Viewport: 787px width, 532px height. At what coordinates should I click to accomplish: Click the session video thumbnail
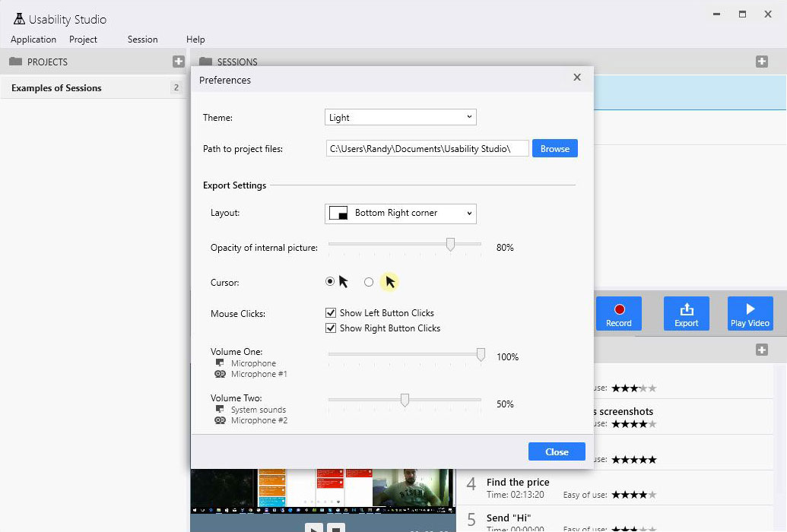[323, 491]
